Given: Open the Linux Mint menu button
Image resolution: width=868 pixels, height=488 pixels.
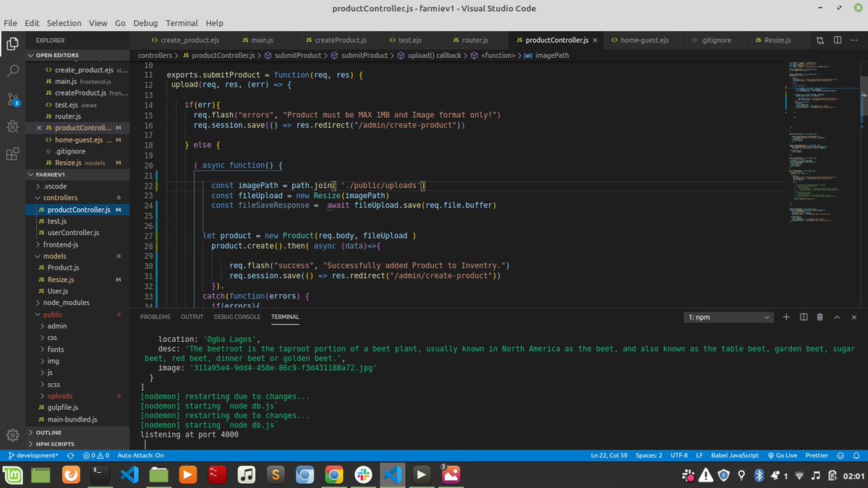Looking at the screenshot, I should click(x=14, y=475).
